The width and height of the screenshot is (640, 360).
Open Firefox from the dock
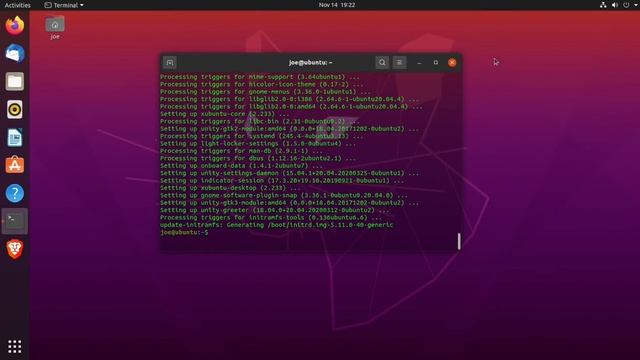15,25
